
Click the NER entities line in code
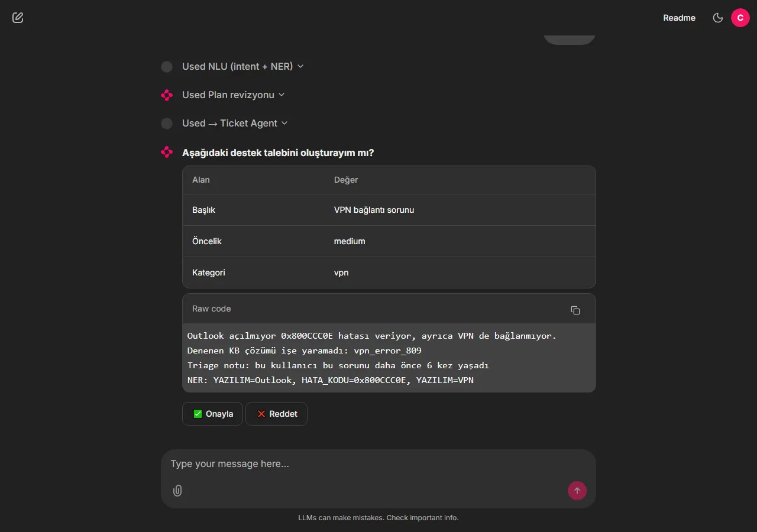click(331, 380)
